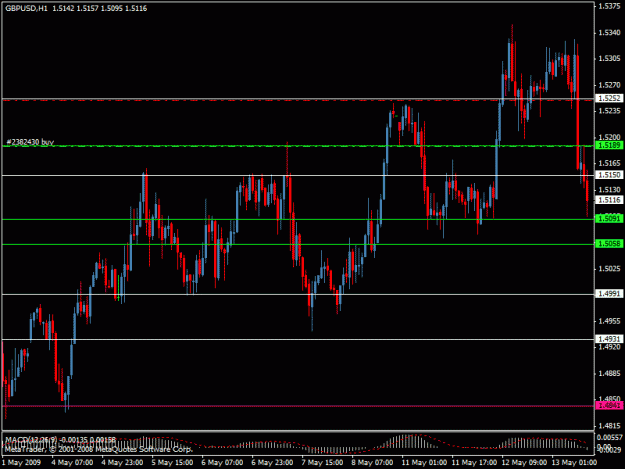Screen dimensions: 625x469
Task: Click the boxed 1.4931 price level tag
Action: [x=609, y=339]
